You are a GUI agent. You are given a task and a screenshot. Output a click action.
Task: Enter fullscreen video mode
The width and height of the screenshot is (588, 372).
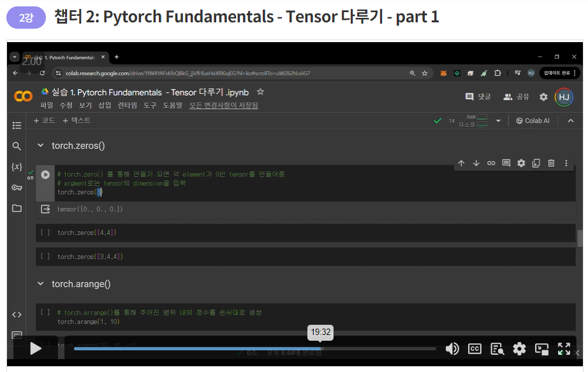(x=564, y=349)
